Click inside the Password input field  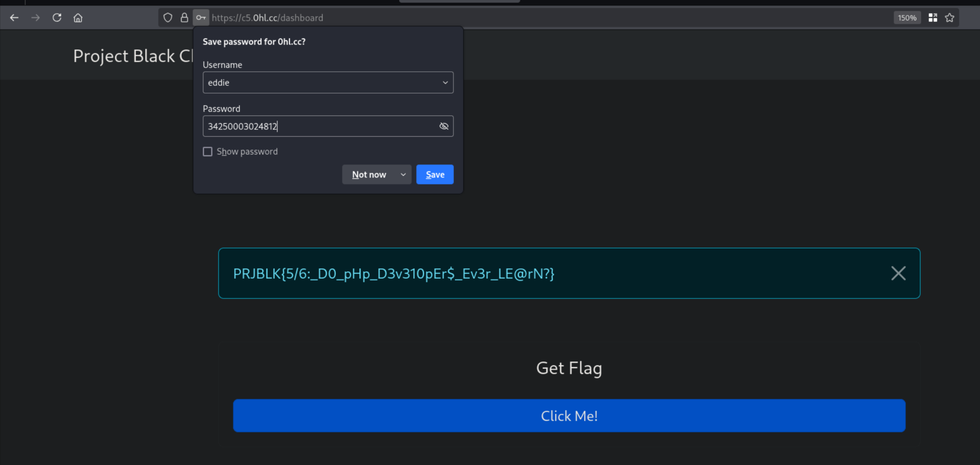[x=320, y=126]
